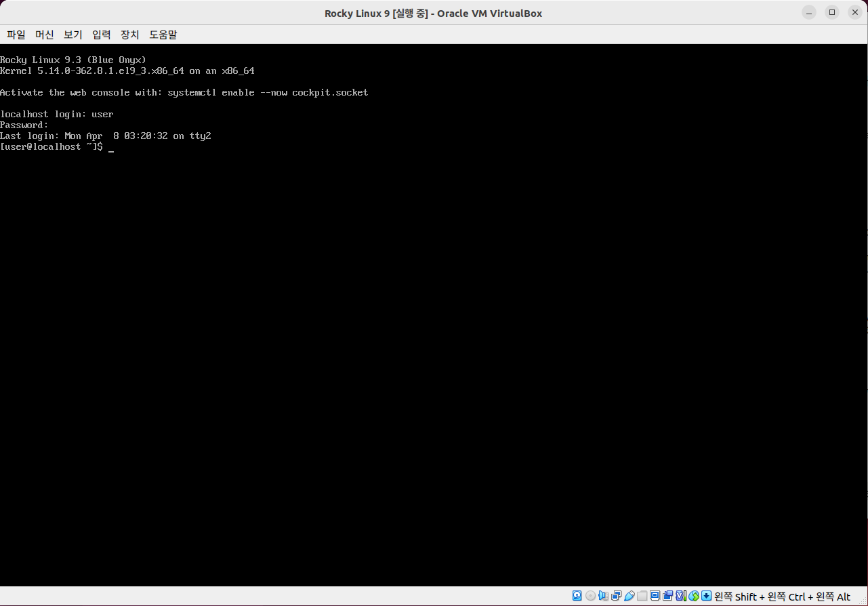Click the audio status icon
Viewport: 868px width, 606px height.
click(x=603, y=596)
